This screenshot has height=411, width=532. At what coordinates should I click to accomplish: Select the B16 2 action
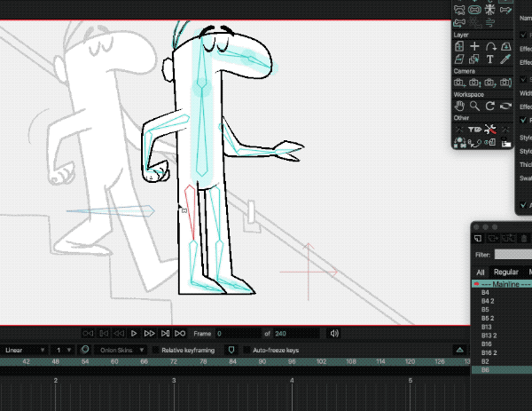(x=502, y=352)
